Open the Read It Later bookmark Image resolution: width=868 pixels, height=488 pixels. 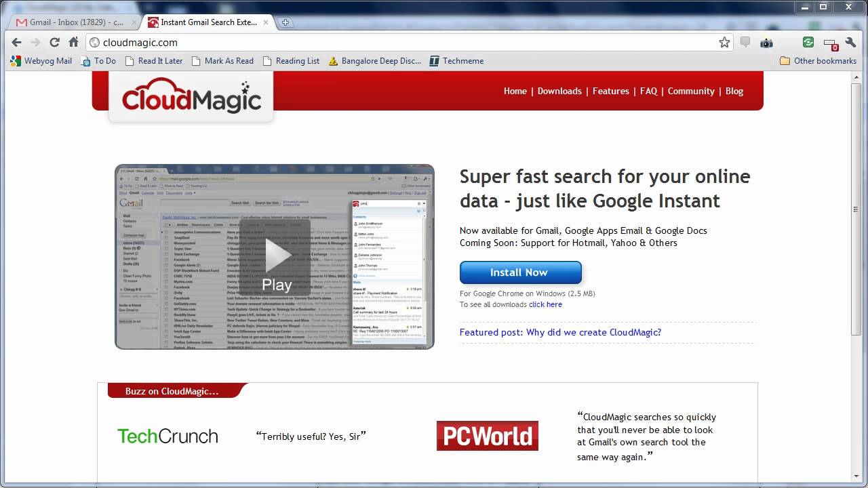tap(154, 61)
